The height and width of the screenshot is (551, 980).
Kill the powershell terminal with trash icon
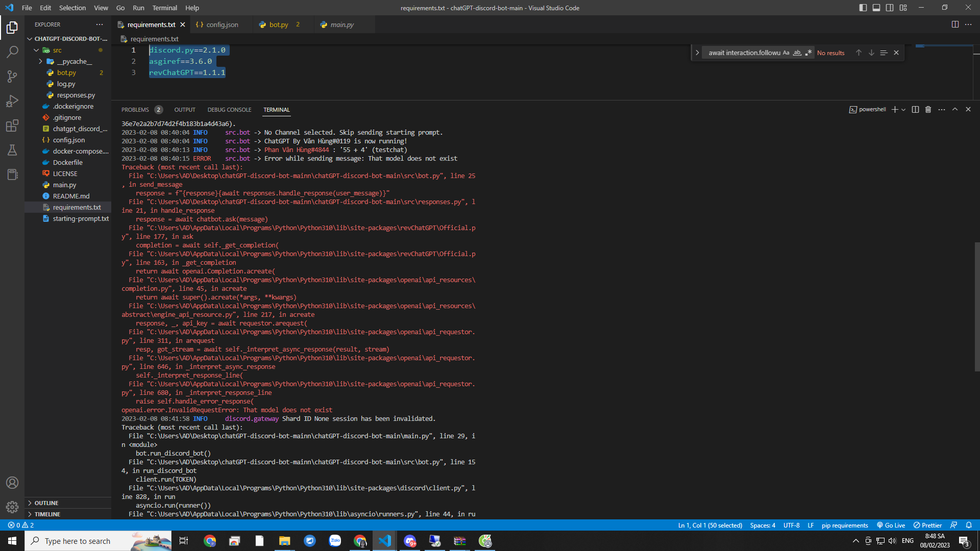point(928,109)
